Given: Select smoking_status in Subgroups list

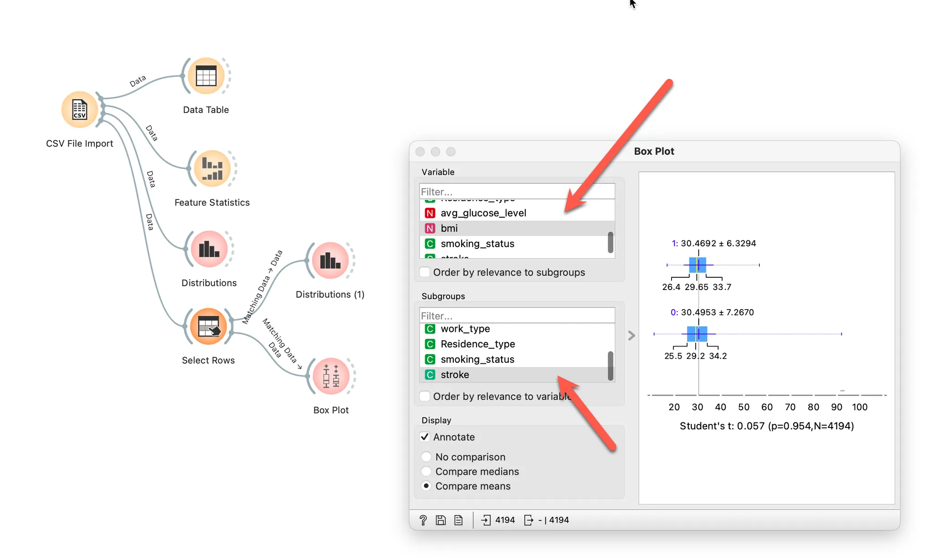Looking at the screenshot, I should click(x=477, y=359).
